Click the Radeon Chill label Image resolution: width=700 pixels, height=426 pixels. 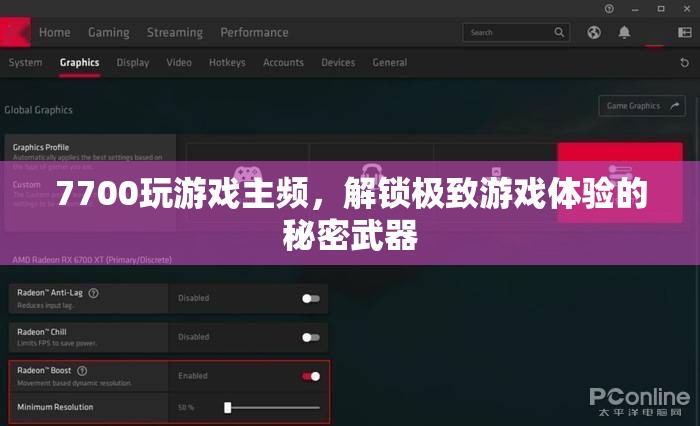point(42,332)
